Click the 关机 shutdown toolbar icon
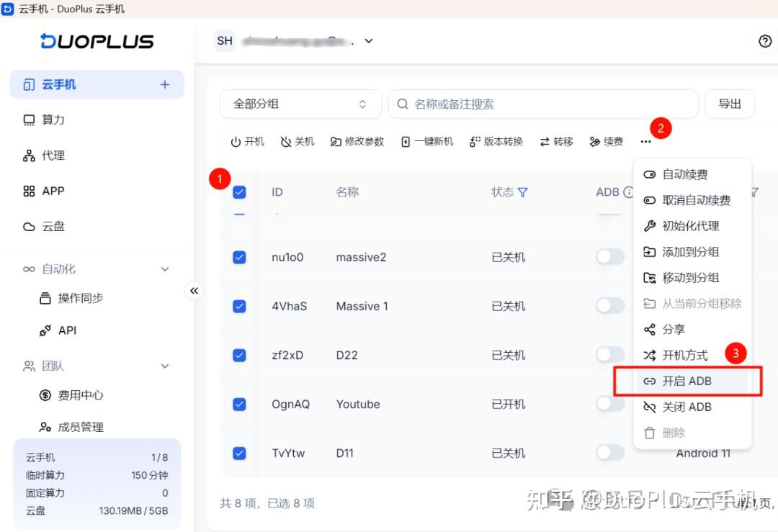 (297, 141)
